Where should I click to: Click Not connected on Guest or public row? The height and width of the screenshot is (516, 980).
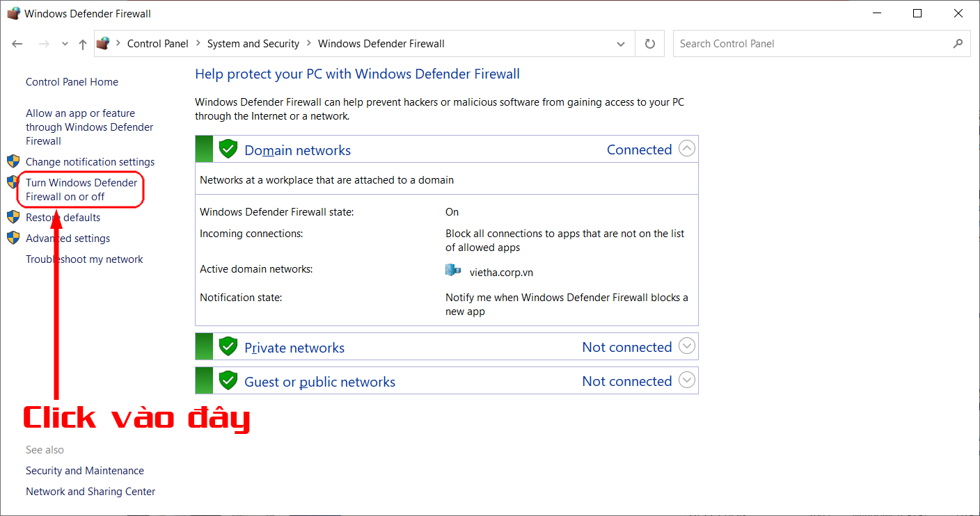tap(627, 381)
